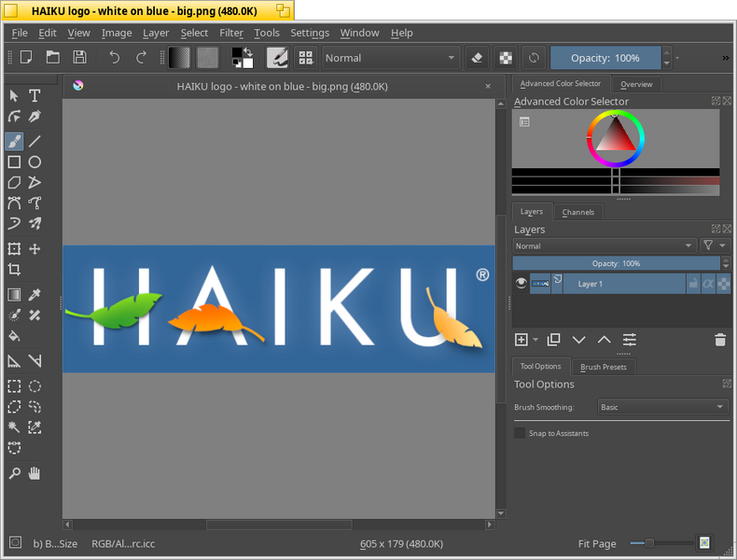Open the Layer menu
This screenshot has width=737, height=560.
[156, 33]
